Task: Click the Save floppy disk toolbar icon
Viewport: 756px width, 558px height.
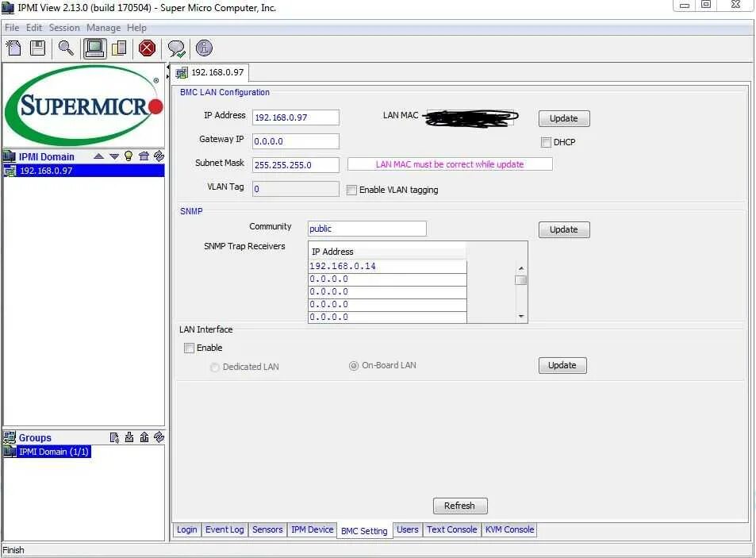Action: pyautogui.click(x=37, y=48)
